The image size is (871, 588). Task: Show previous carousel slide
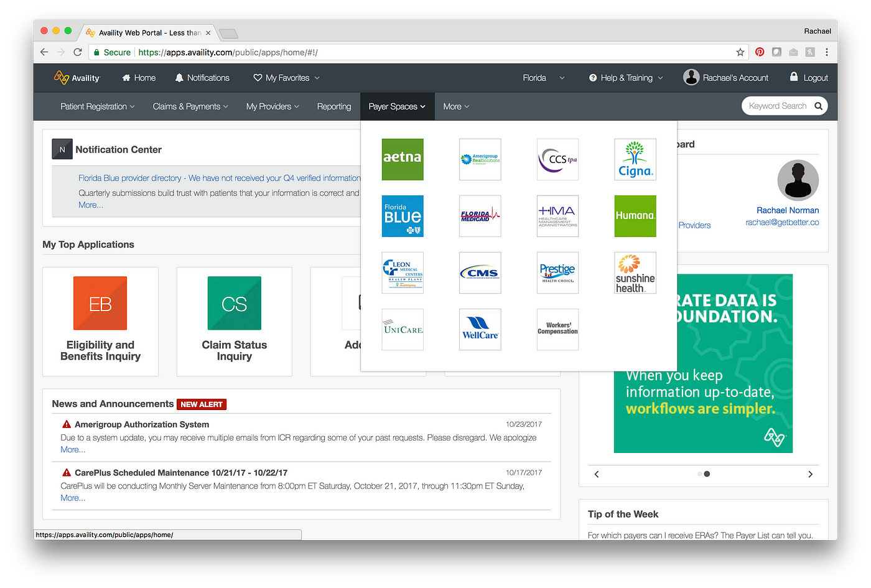coord(597,474)
